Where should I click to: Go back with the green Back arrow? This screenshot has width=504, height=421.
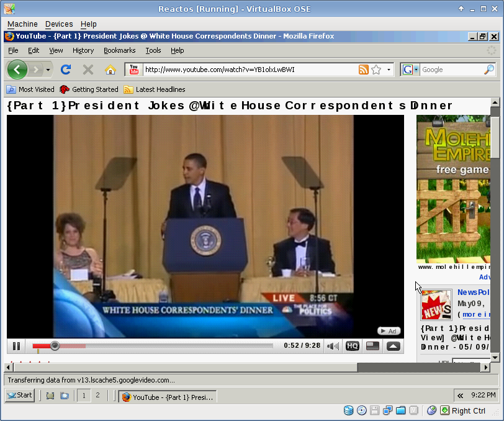point(17,70)
